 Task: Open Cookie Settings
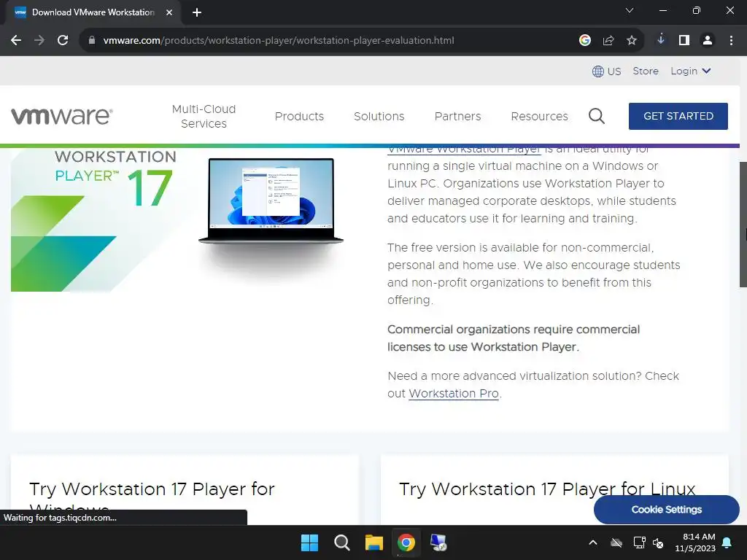(667, 510)
